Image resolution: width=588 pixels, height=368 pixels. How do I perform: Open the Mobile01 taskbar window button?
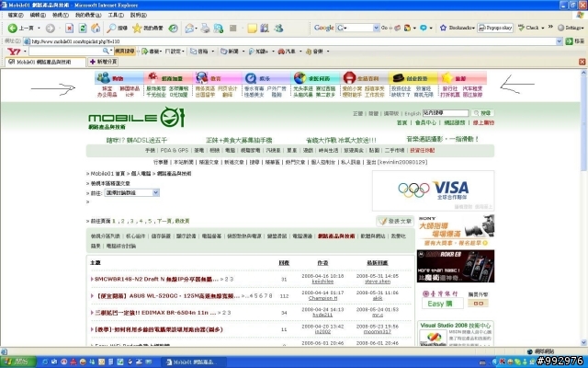click(x=195, y=362)
